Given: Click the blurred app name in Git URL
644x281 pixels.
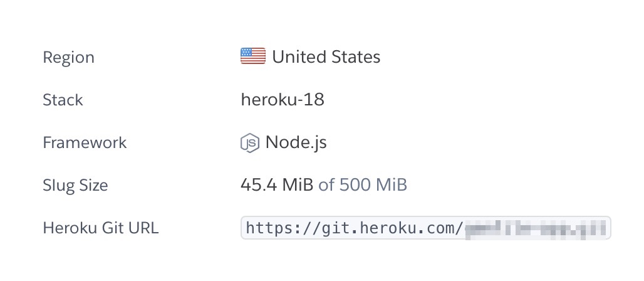Looking at the screenshot, I should click(x=536, y=228).
